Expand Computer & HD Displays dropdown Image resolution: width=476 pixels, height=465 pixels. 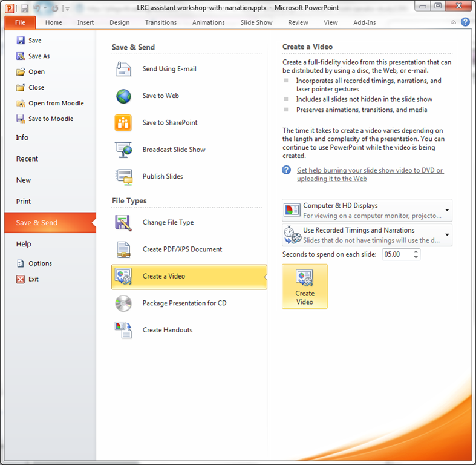(447, 211)
